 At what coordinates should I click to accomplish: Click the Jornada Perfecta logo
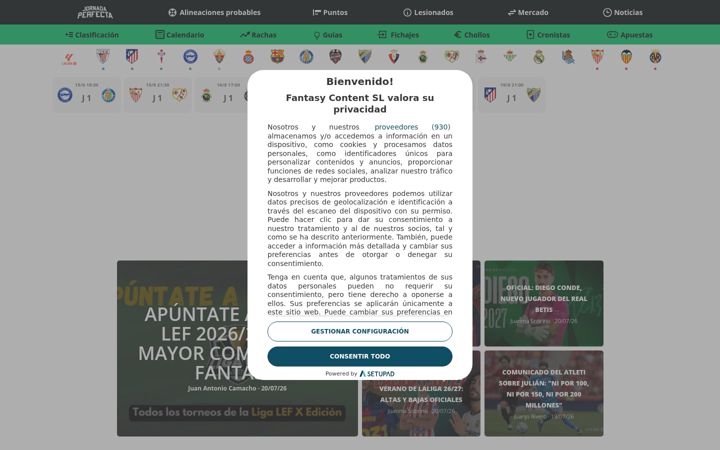[x=95, y=12]
